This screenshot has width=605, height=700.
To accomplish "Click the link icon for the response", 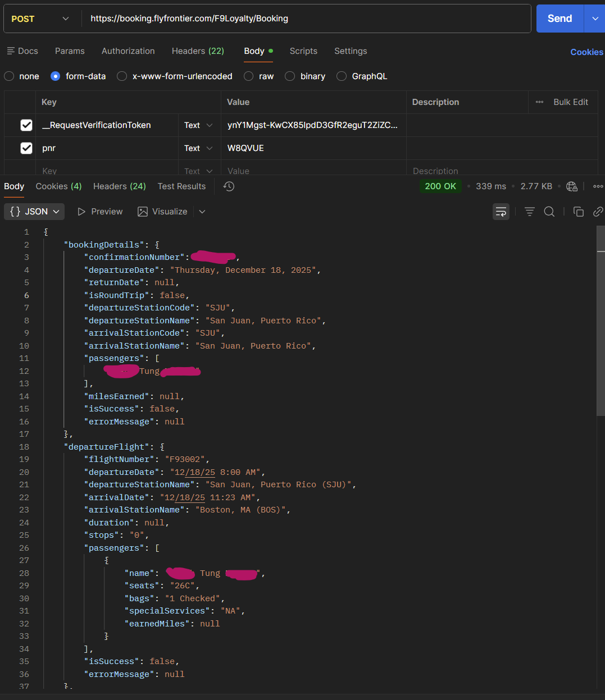I will (x=598, y=212).
